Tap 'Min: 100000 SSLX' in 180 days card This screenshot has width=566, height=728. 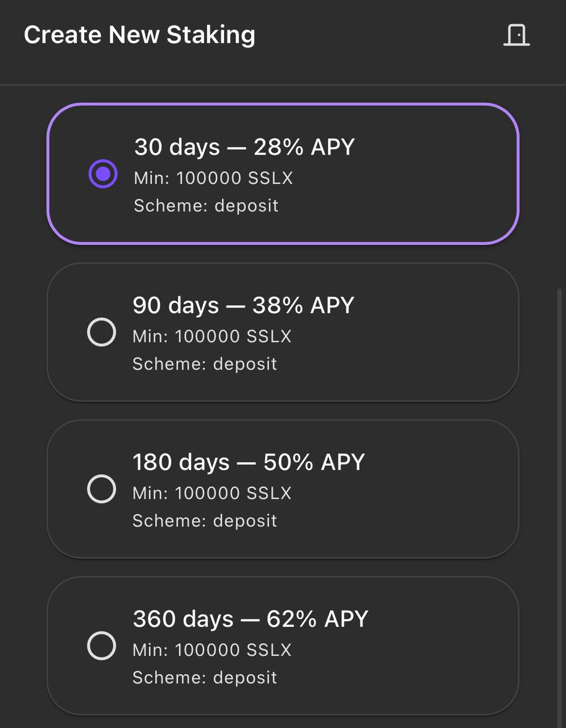212,493
